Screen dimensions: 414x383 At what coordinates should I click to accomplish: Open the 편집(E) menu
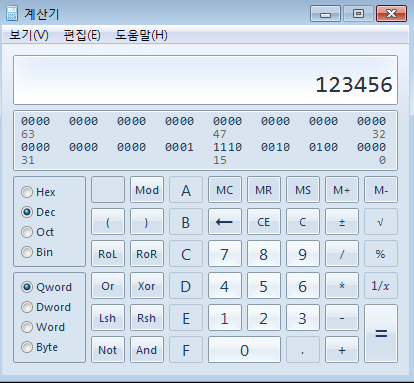[82, 35]
